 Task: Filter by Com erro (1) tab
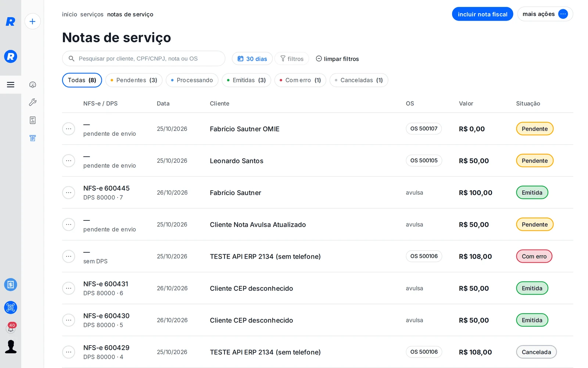[300, 80]
